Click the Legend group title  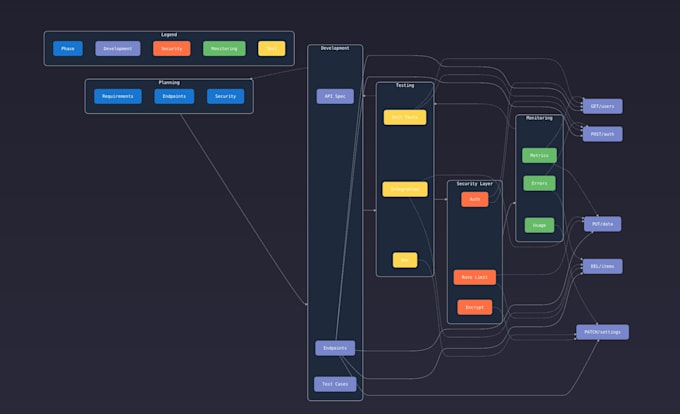[169, 35]
